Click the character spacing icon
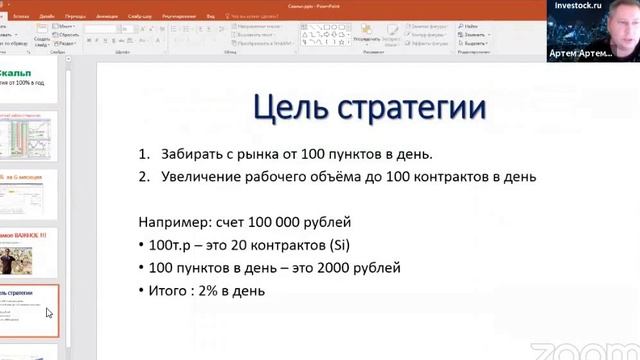 coord(131,40)
